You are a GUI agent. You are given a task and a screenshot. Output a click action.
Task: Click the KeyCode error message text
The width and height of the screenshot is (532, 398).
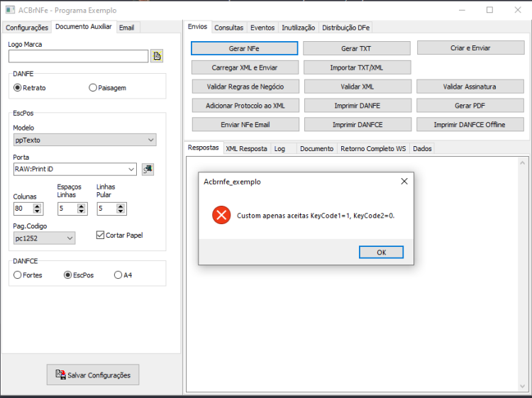(316, 216)
